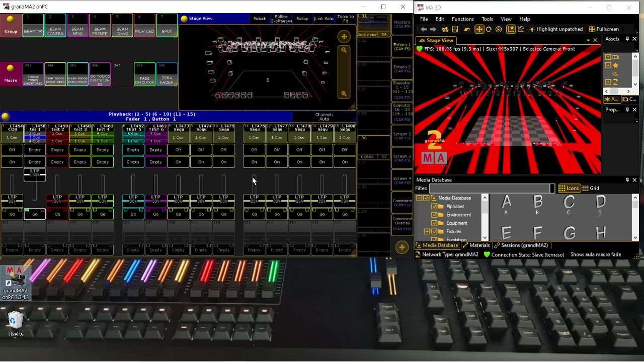Expand the star node in Assets panel
The image size is (644, 362).
[x=608, y=65]
